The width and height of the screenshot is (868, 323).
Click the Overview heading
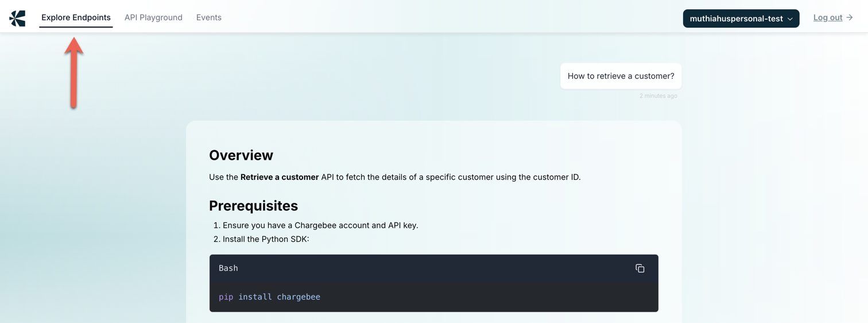coord(241,155)
